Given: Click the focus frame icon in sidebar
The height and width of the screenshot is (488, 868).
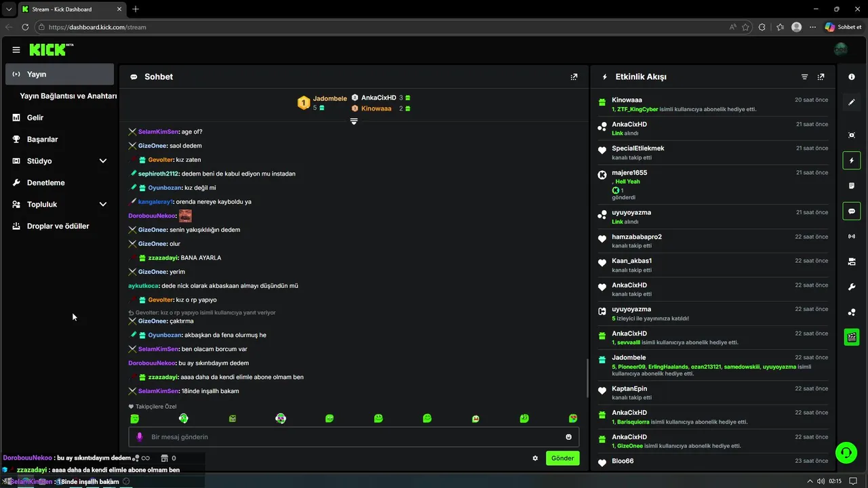Looking at the screenshot, I should (x=852, y=135).
